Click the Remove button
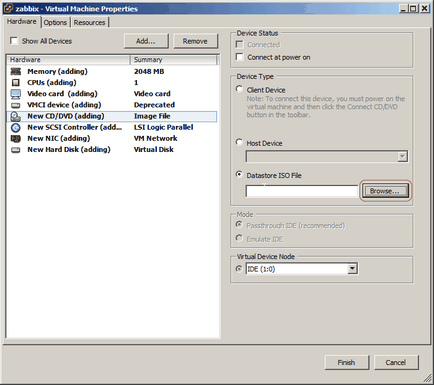This screenshot has height=385, width=434. (195, 41)
